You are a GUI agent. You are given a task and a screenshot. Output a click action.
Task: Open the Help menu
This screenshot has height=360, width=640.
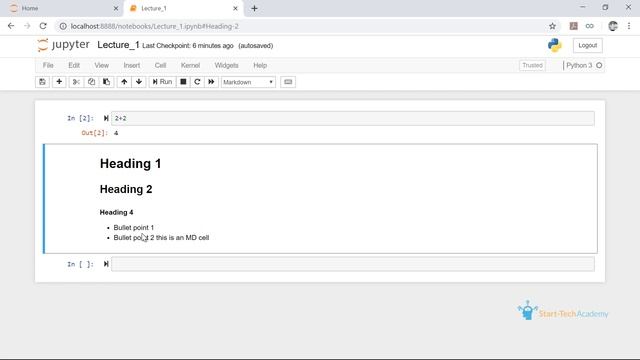260,65
